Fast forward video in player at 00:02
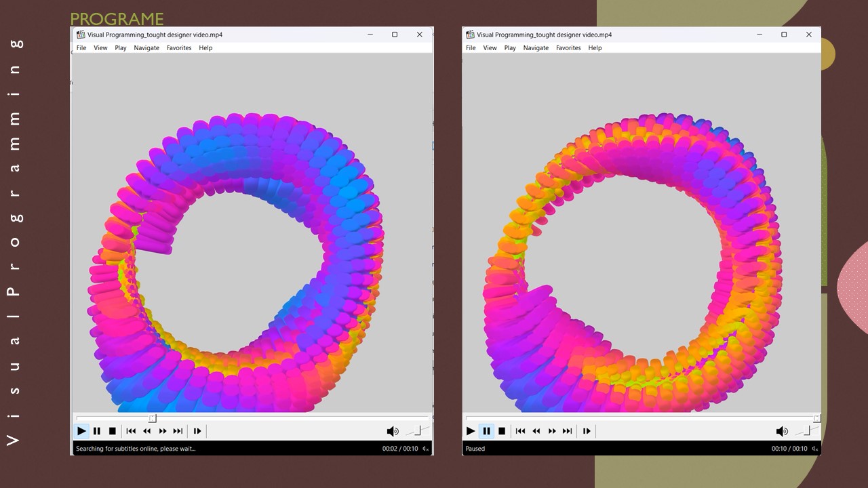This screenshot has height=488, width=868. click(163, 431)
